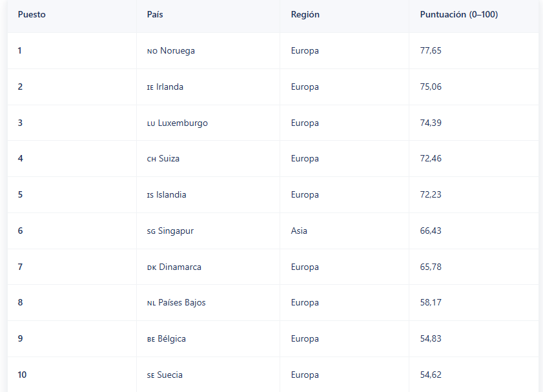Click the score 77,65 for Noruega
543x392 pixels.
[x=431, y=51]
